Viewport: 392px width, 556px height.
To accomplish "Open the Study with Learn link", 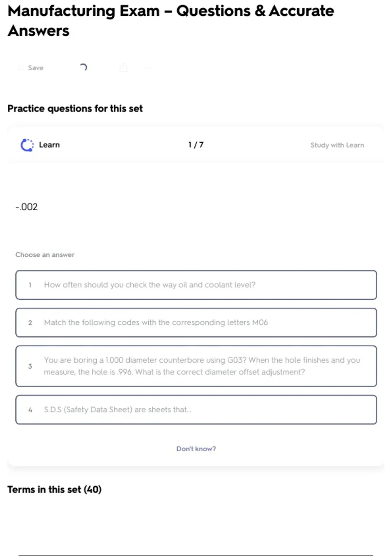I will coord(337,145).
